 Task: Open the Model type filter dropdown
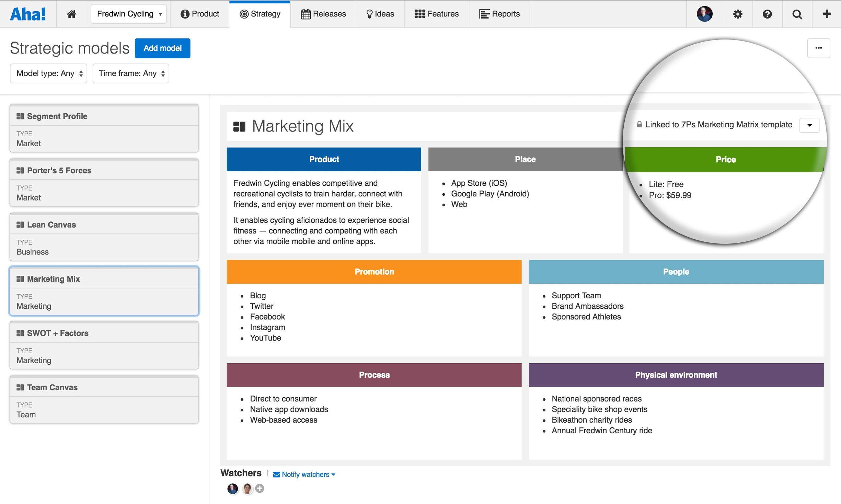[49, 73]
